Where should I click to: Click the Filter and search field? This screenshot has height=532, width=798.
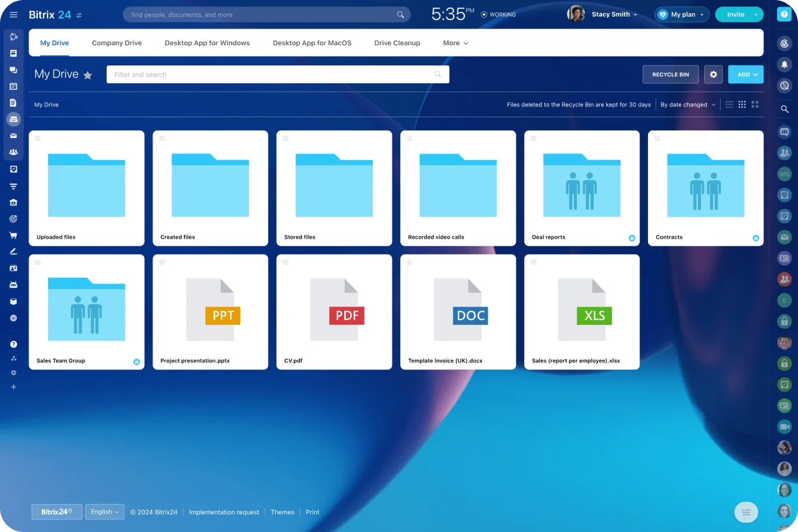[x=271, y=74]
